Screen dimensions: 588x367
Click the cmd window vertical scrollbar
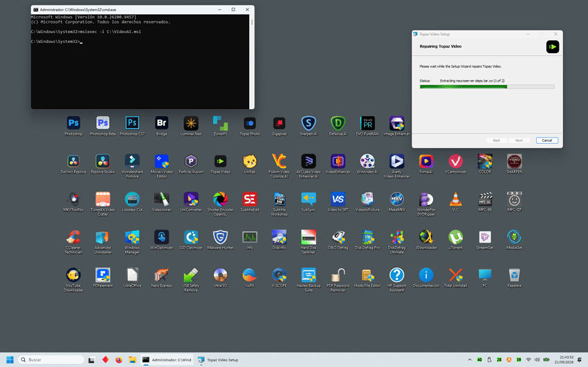tap(252, 62)
